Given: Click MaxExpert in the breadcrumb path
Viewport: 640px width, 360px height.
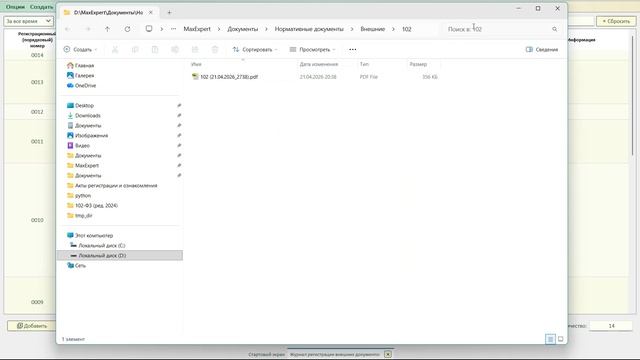Looking at the screenshot, I should click(x=197, y=29).
